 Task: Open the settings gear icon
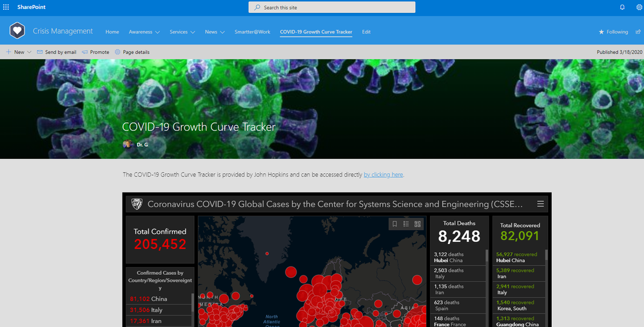click(639, 7)
